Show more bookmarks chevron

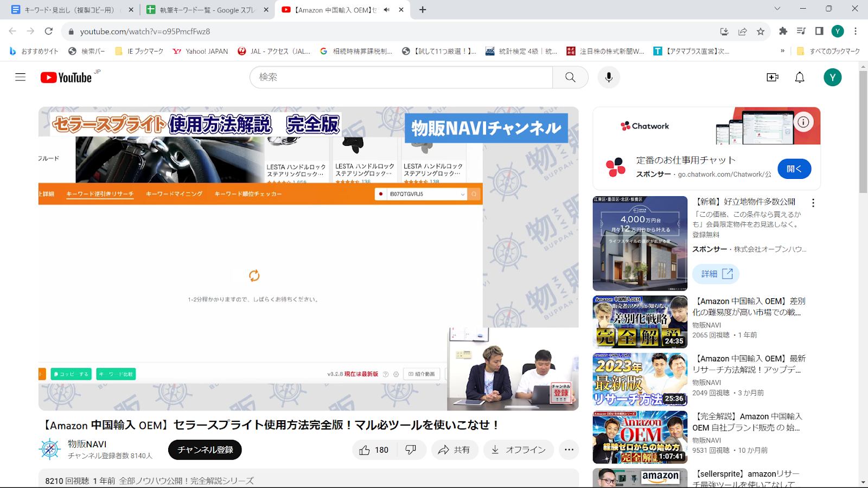(x=782, y=51)
